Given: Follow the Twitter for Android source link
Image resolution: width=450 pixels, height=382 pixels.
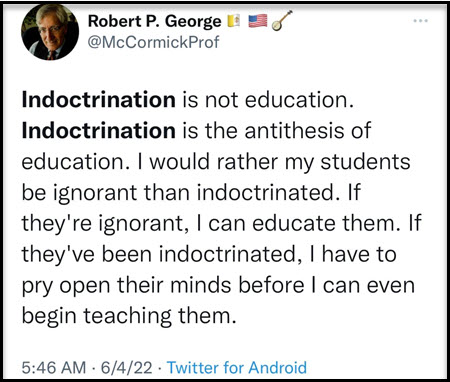Looking at the screenshot, I should [237, 367].
